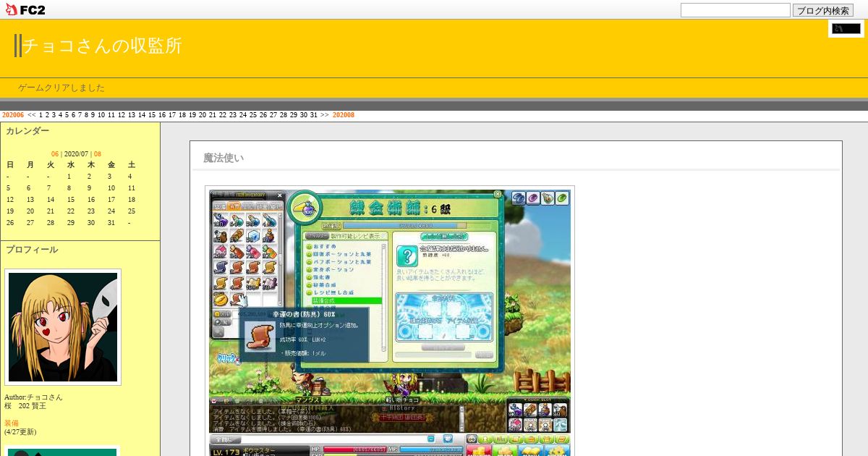Focus the blog search text field
Viewport: 868px width, 456px height.
pos(735,10)
